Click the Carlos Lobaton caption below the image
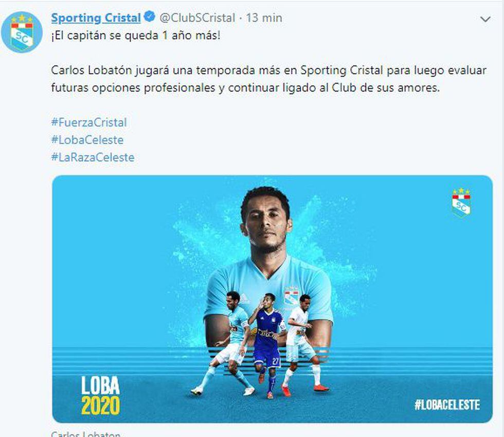504x437 pixels. click(x=85, y=434)
